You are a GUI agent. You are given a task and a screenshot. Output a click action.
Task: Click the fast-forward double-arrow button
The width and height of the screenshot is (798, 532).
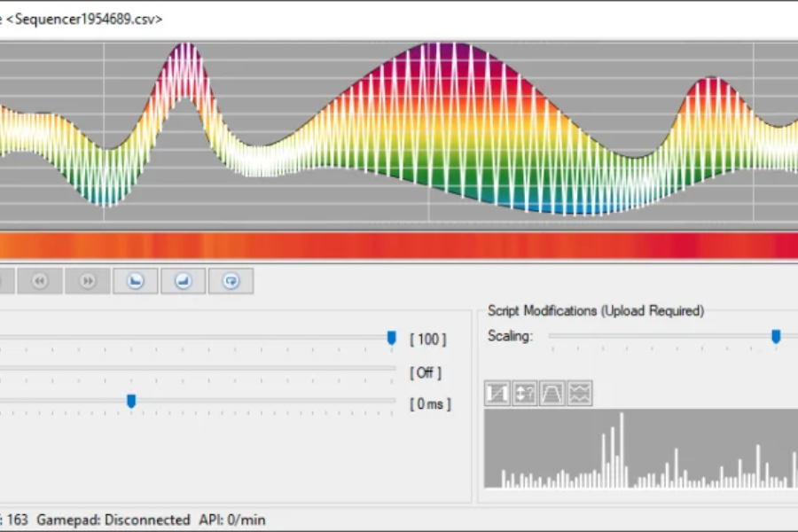[88, 281]
